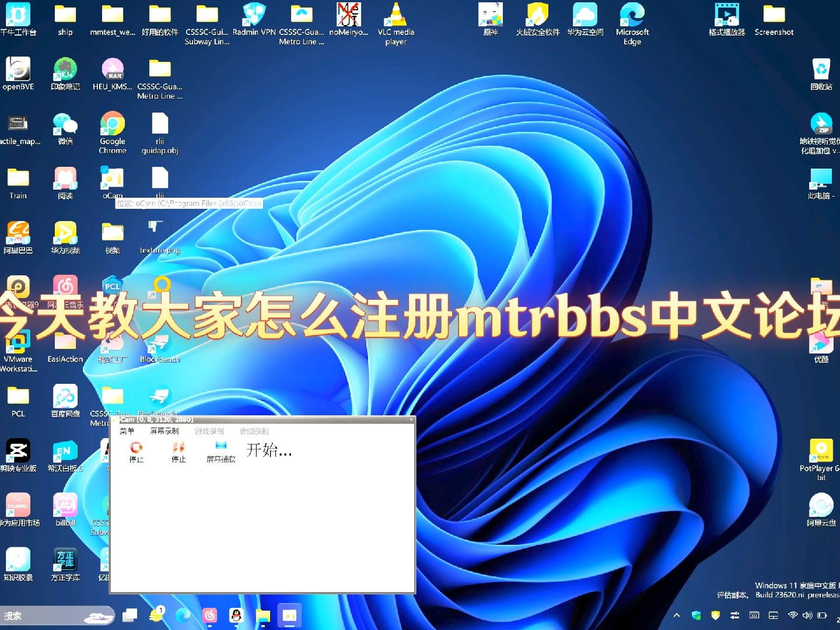Open the NetEase music icon on the taskbar
The width and height of the screenshot is (840, 630).
click(209, 615)
